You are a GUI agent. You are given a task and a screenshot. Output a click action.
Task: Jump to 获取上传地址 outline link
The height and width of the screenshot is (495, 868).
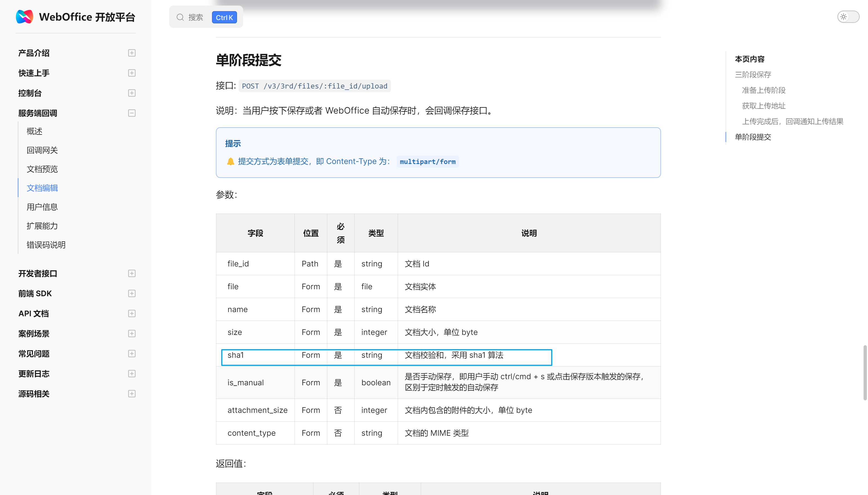pos(763,106)
